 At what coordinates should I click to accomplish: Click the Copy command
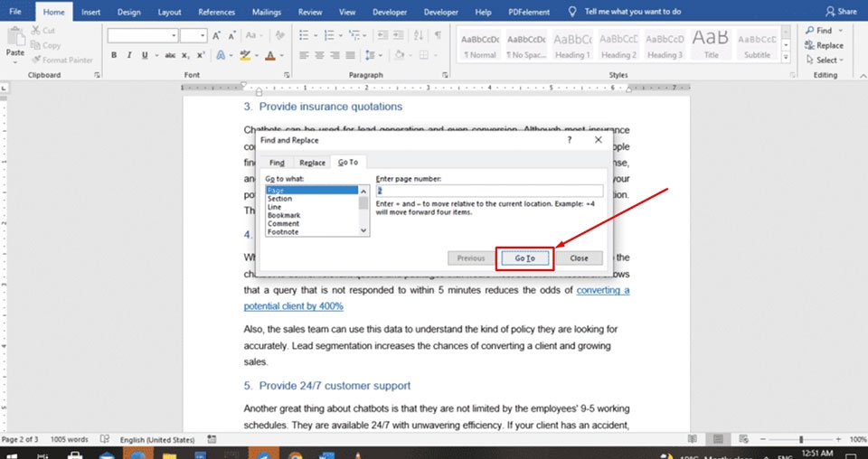click(x=45, y=45)
